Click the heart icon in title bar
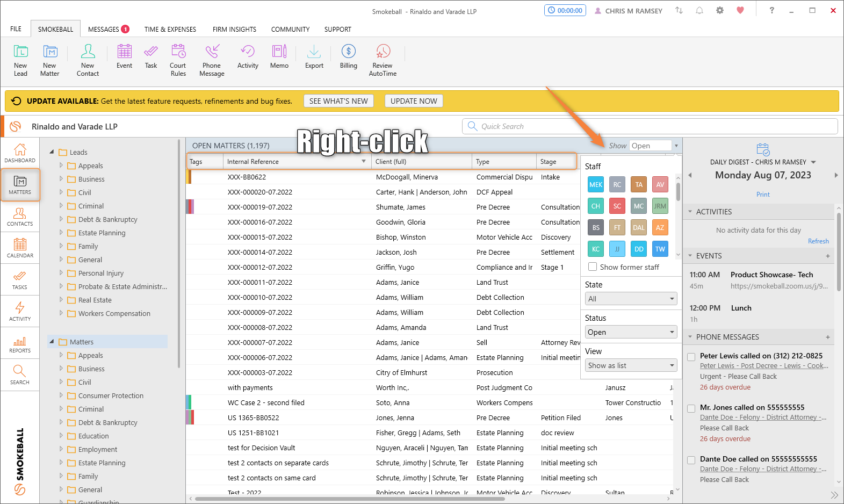844x504 pixels. (x=740, y=11)
